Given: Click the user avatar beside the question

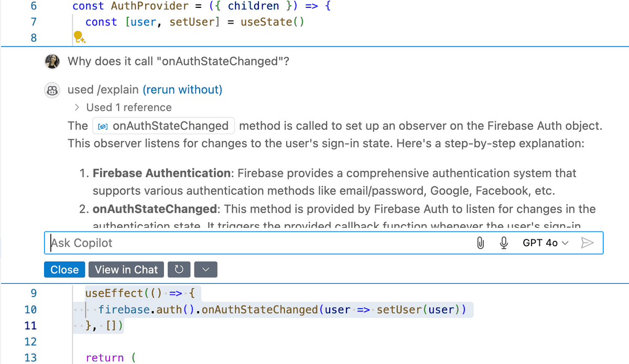Looking at the screenshot, I should (x=52, y=61).
